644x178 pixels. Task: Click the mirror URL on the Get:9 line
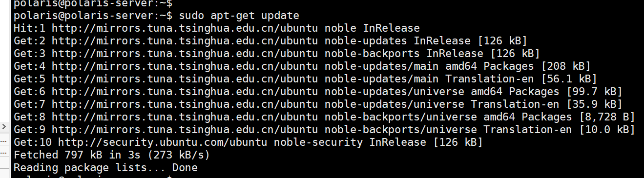(185, 130)
